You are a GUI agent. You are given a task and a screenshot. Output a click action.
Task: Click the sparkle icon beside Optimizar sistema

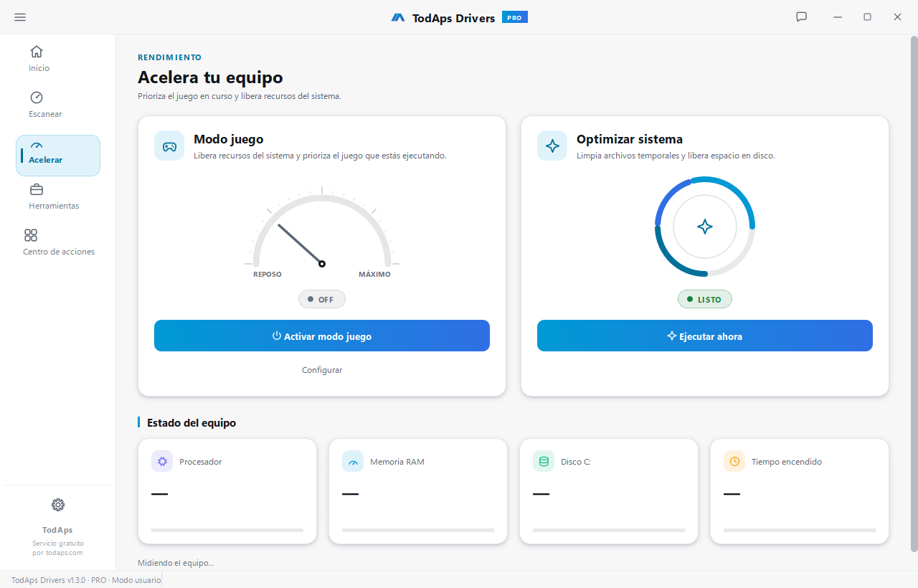[x=552, y=146]
